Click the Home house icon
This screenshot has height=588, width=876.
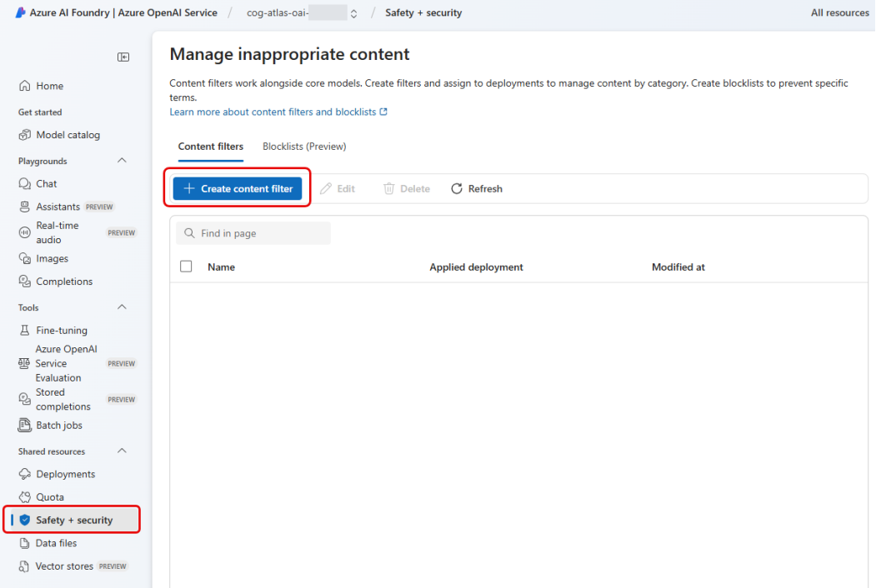pos(24,86)
